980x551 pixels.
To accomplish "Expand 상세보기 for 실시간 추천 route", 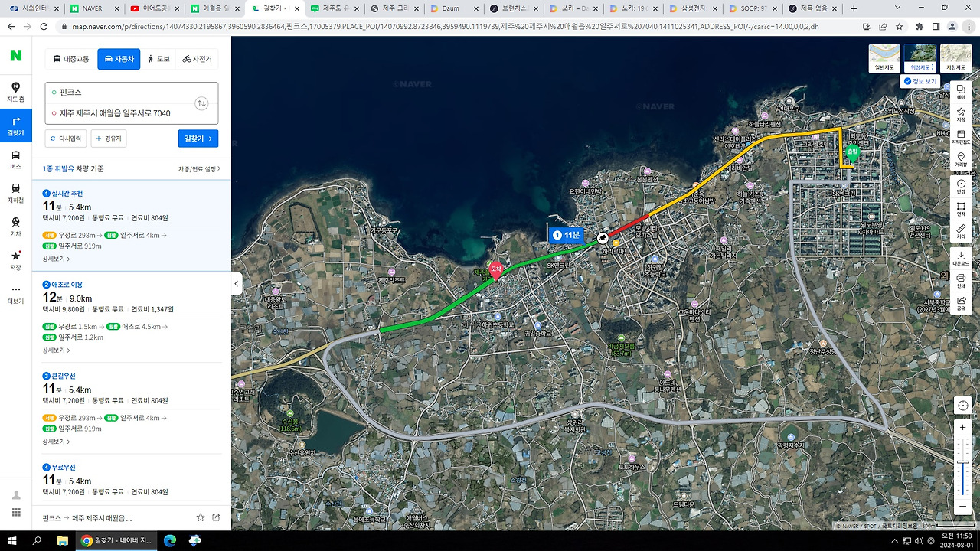I will pyautogui.click(x=56, y=259).
